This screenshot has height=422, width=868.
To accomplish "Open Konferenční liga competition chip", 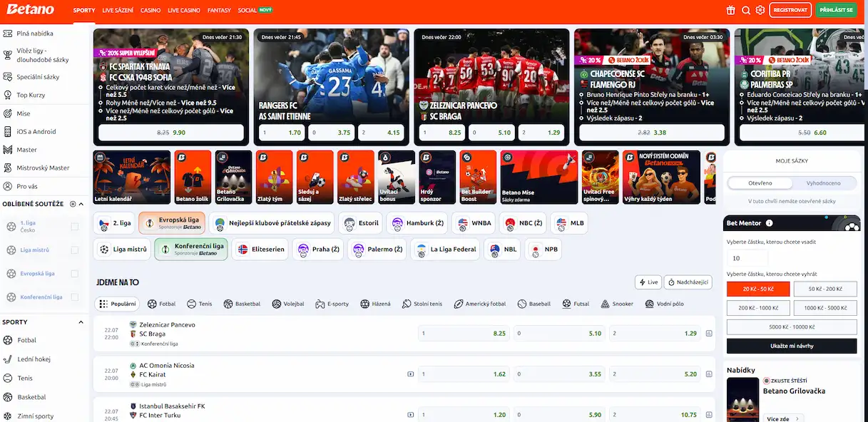I will (191, 249).
